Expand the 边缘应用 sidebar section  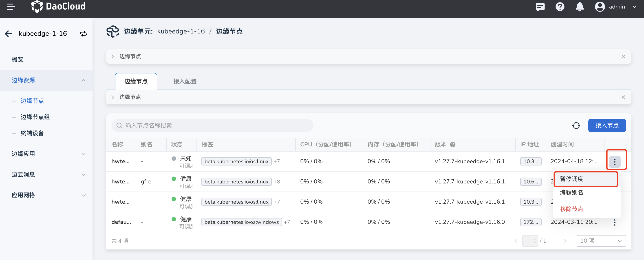point(84,154)
